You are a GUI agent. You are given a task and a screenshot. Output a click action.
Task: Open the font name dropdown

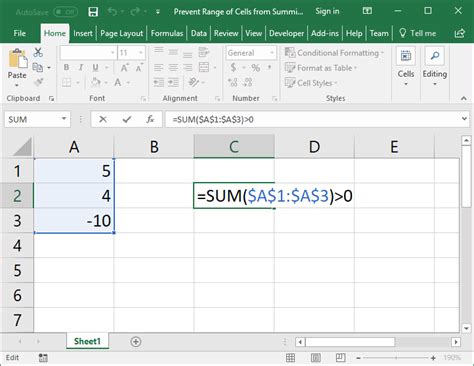112,53
